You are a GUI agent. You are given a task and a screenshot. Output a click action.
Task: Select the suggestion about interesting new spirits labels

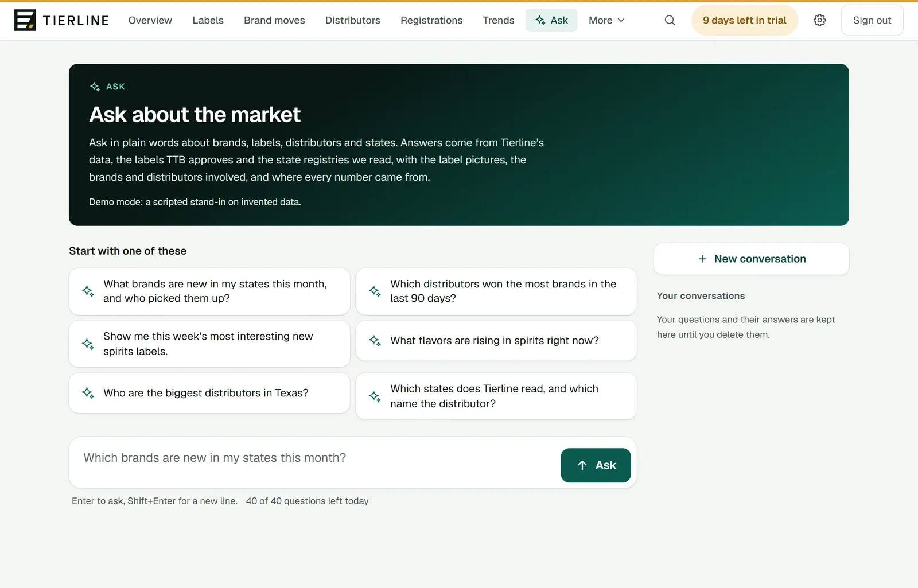click(209, 344)
